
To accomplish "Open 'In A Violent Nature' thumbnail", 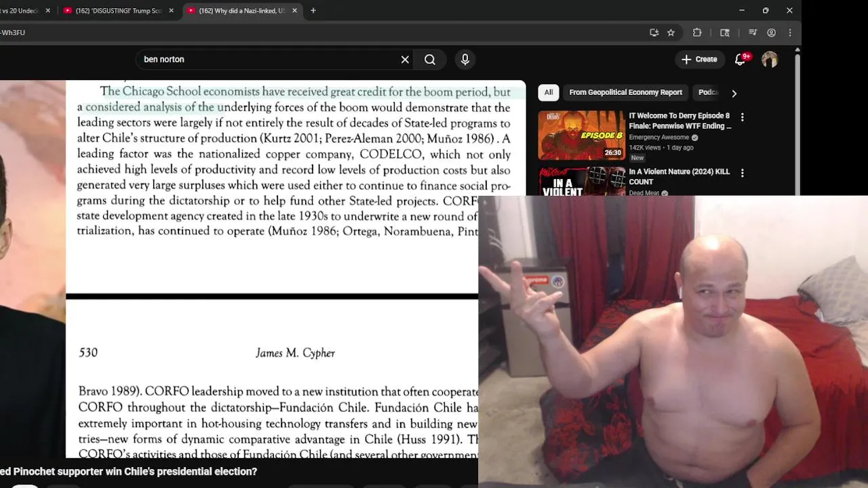I will [x=582, y=182].
